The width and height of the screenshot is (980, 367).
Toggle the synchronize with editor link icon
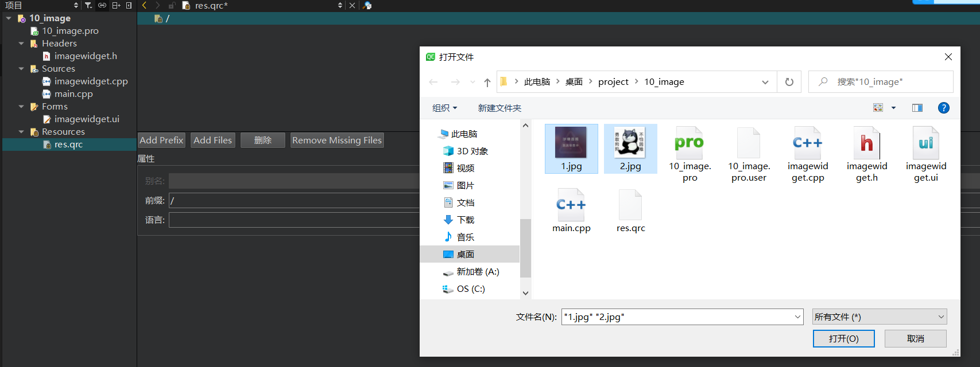(x=102, y=5)
